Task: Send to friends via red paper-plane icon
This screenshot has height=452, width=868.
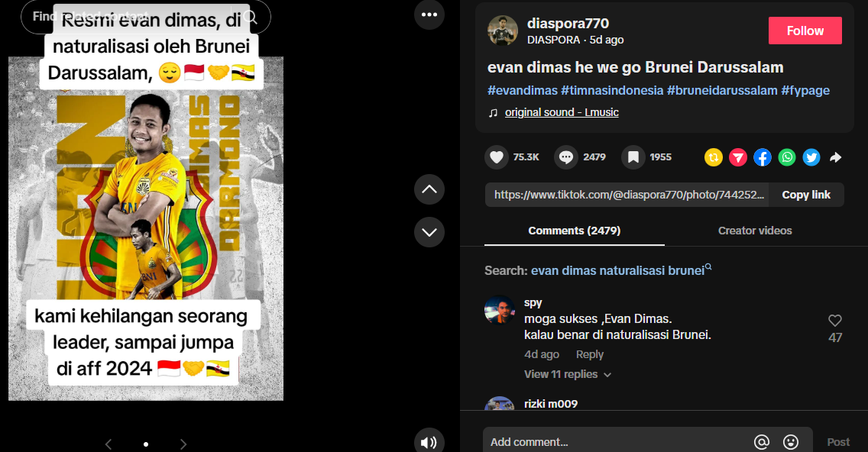Action: click(x=738, y=158)
